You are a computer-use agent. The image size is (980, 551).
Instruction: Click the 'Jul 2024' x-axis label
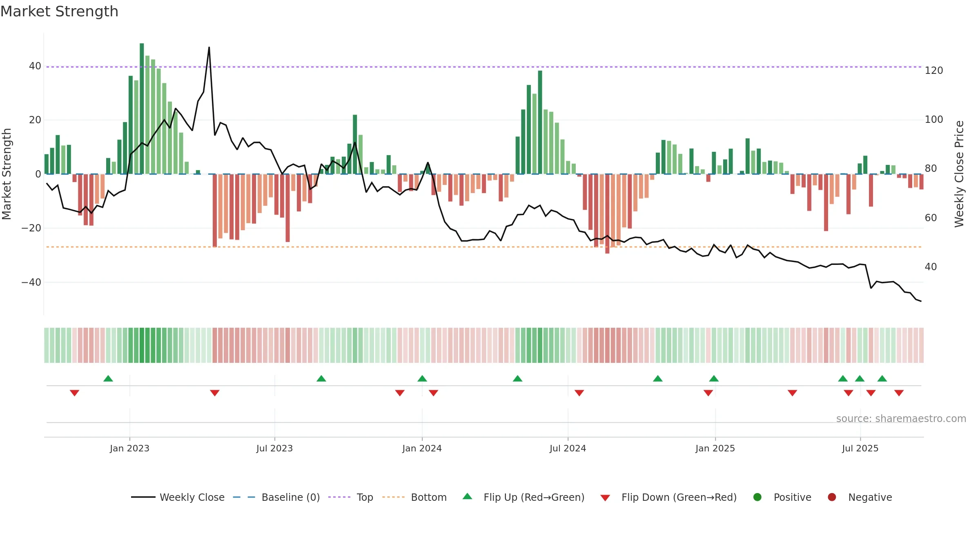pos(568,448)
